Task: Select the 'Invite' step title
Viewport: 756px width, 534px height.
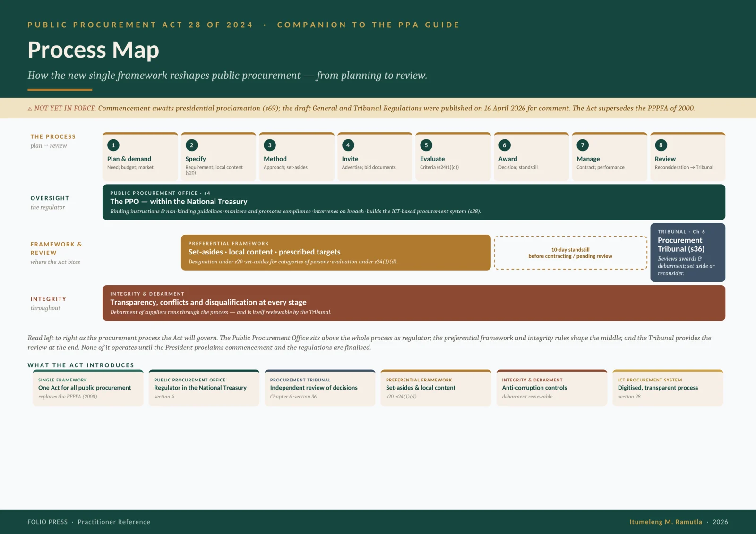Action: (x=350, y=159)
